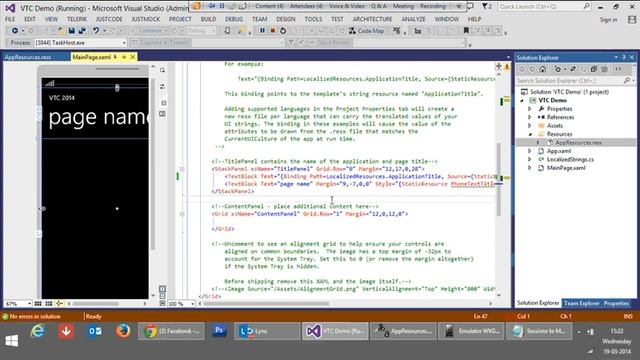Open the TELERIK menu
This screenshot has height=360, width=640.
click(x=77, y=19)
